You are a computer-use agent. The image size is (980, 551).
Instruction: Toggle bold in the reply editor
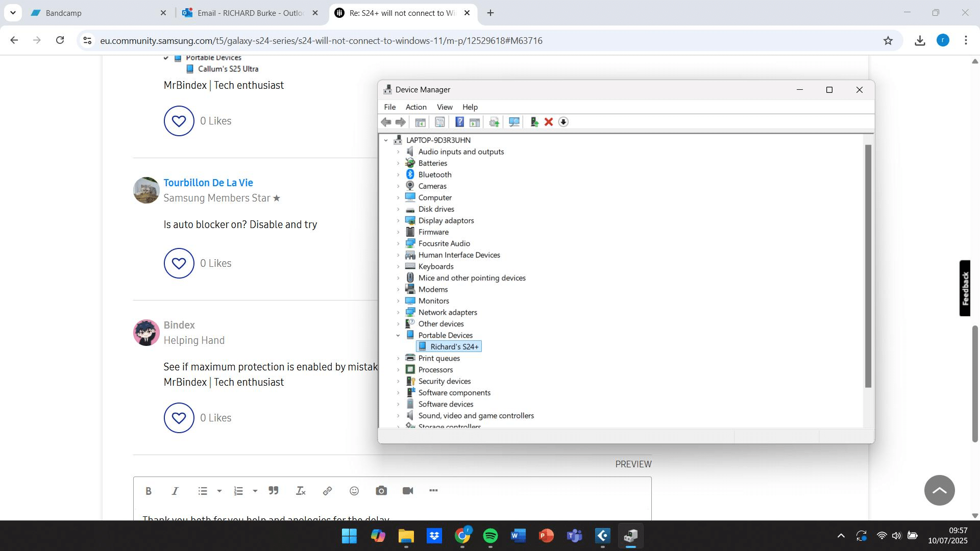point(149,491)
